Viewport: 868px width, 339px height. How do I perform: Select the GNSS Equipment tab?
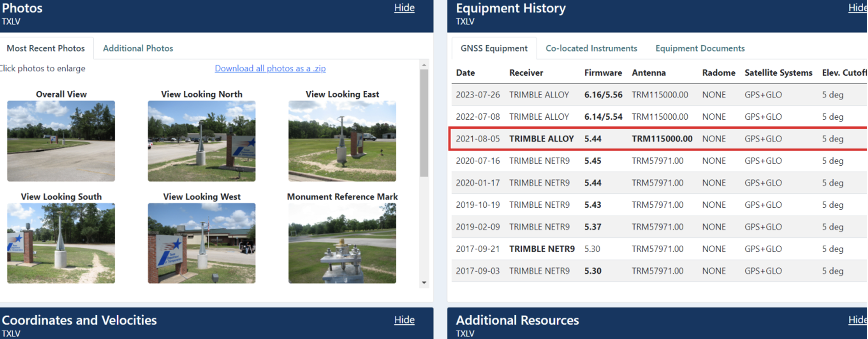pos(494,48)
